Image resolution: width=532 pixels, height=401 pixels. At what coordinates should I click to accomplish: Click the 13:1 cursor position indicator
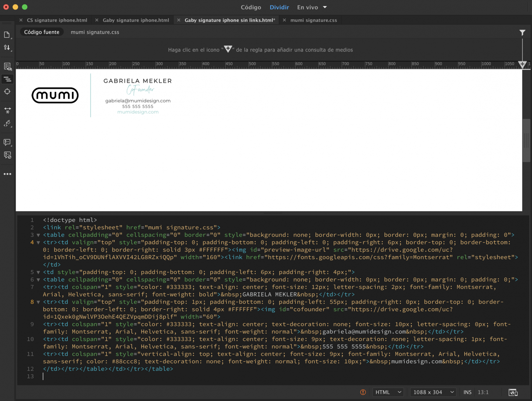coord(483,392)
